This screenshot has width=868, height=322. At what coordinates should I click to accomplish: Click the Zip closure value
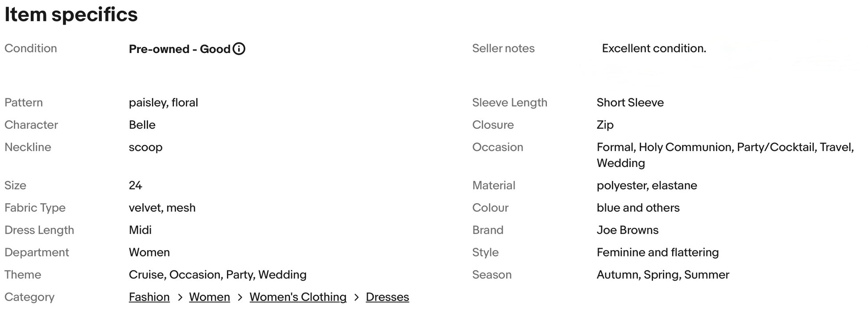(605, 125)
